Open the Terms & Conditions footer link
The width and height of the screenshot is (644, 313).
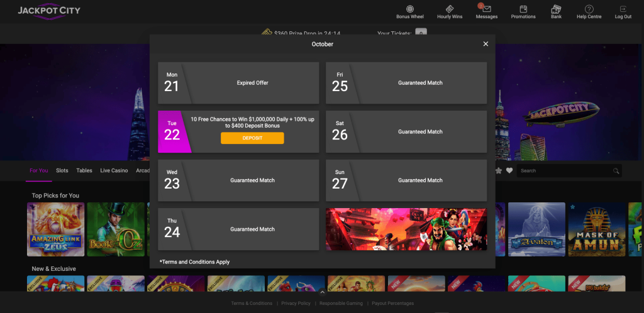pos(252,304)
